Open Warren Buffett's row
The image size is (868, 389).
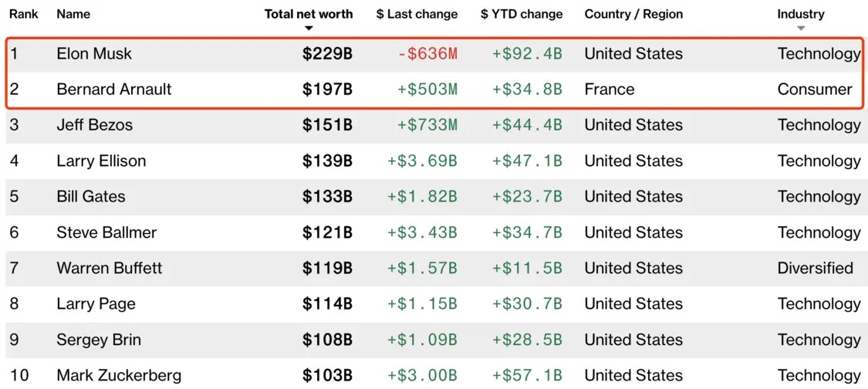pos(110,269)
